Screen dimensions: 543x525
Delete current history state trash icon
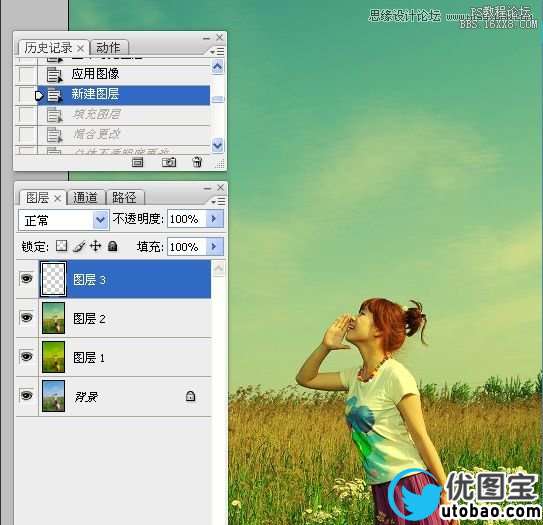pos(197,162)
